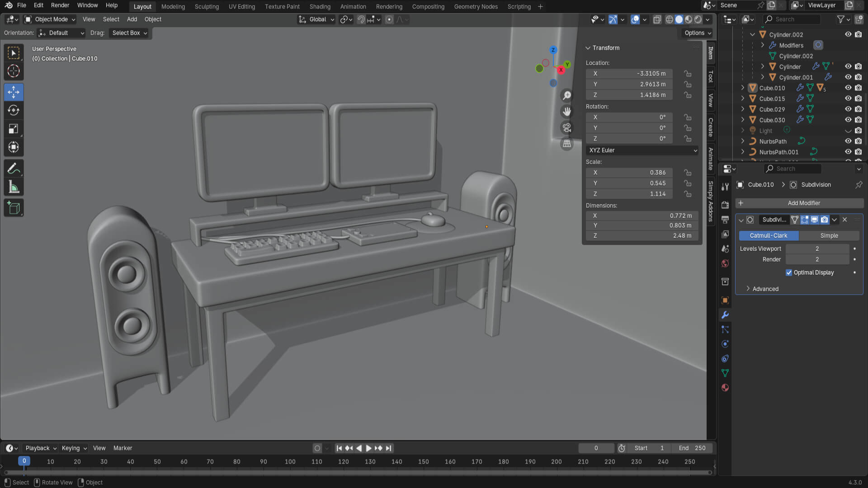Click the Levels Viewport value slider
This screenshot has width=868, height=488.
[817, 249]
